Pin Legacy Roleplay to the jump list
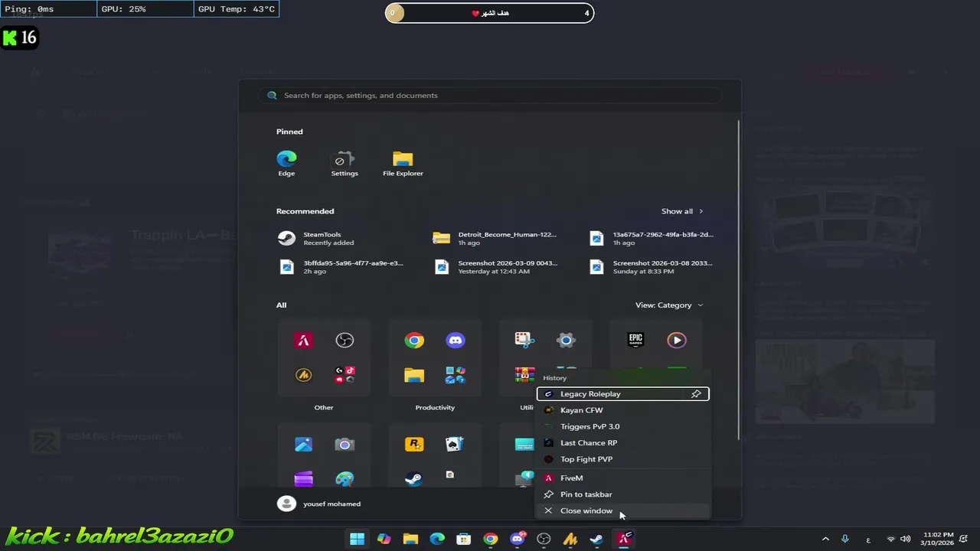The width and height of the screenshot is (980, 551). pos(696,394)
